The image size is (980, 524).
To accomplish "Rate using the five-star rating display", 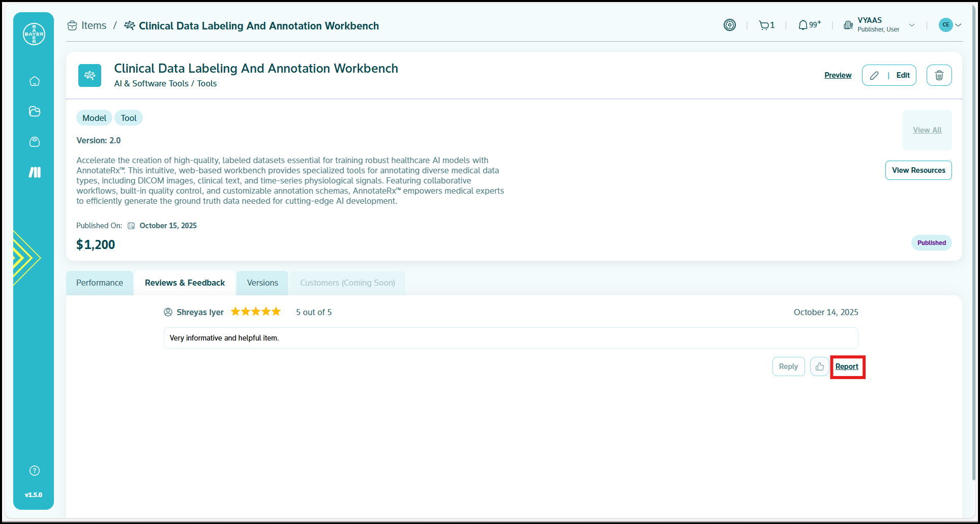I will [256, 312].
